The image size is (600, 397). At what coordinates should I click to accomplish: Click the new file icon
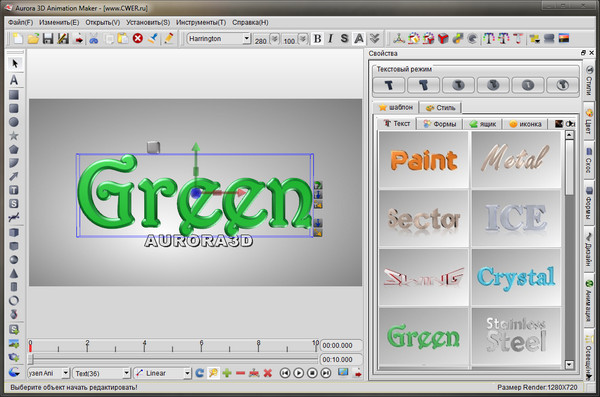pyautogui.click(x=18, y=38)
